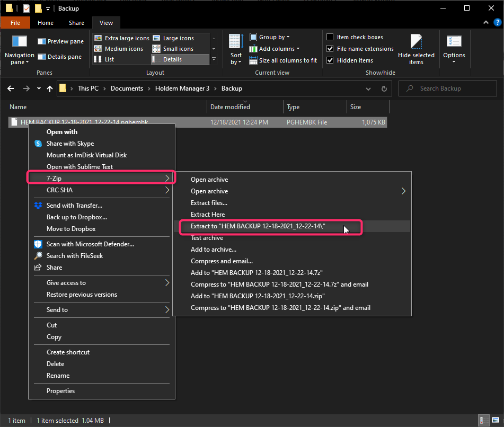The image size is (504, 427).
Task: Go back to previous folder
Action: pyautogui.click(x=11, y=88)
